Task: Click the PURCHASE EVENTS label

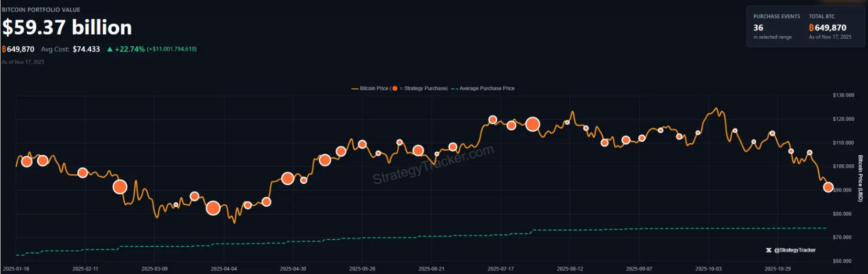Action: coord(777,16)
